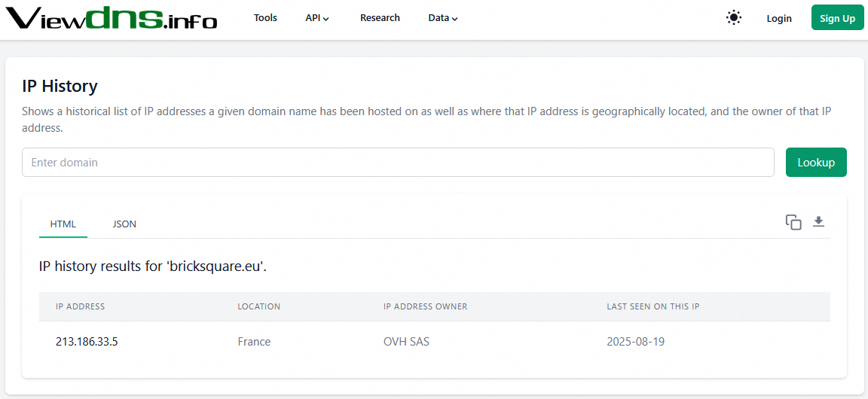Focus the Enter domain input field
Screen dimensions: 868x399
click(398, 163)
